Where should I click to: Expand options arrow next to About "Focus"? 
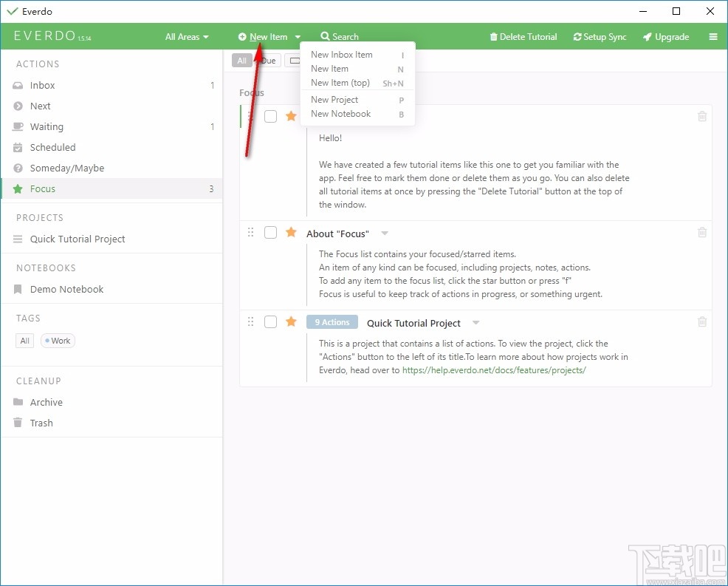385,234
